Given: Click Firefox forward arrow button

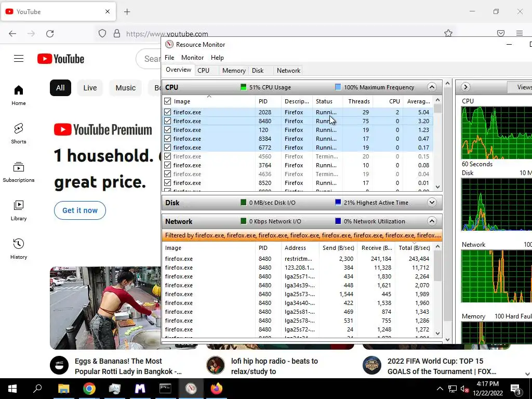Looking at the screenshot, I should 31,34.
